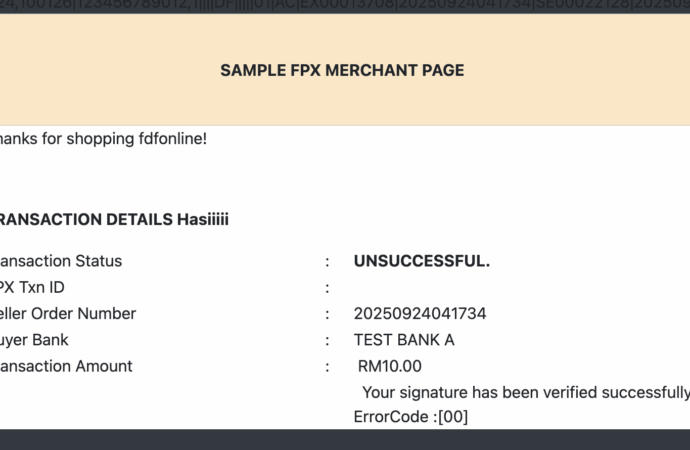Click the colon in the FPX Txn ID row

point(327,287)
